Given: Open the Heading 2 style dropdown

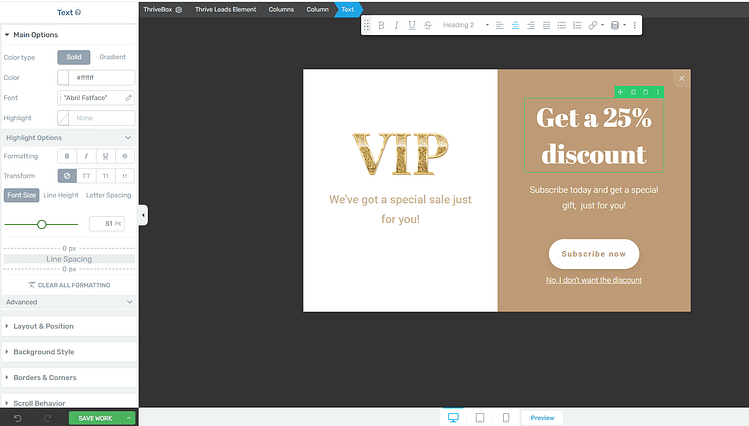Looking at the screenshot, I should pos(465,25).
